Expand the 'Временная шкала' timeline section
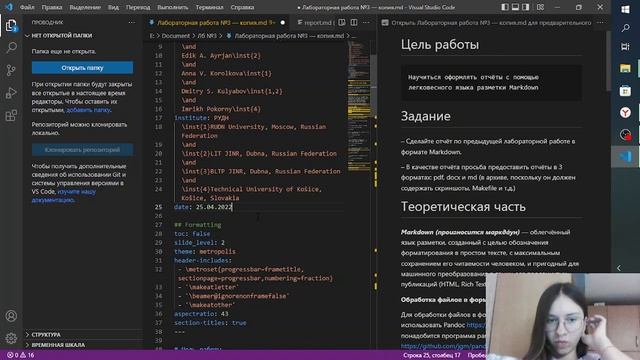The width and height of the screenshot is (640, 360). tap(82, 345)
